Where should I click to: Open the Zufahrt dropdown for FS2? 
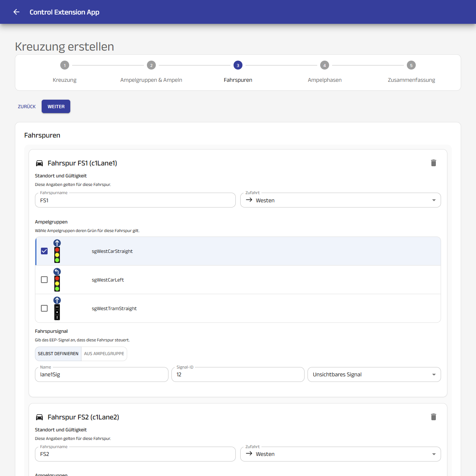(341, 454)
